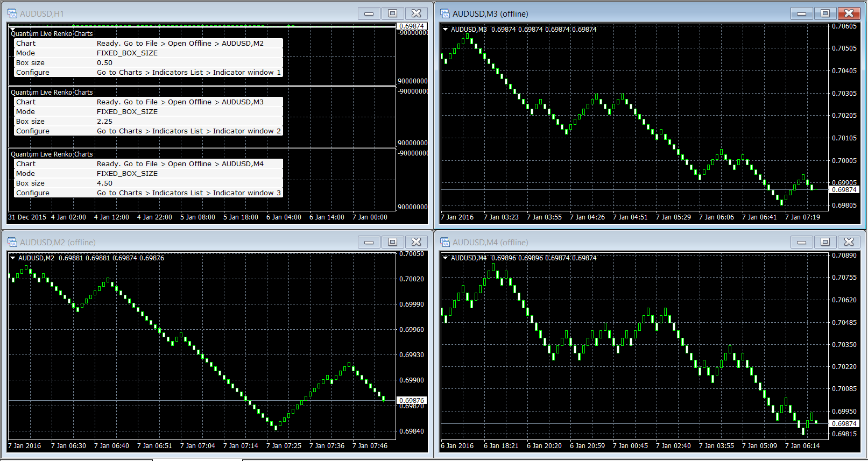Expand the triangle beside AUDUSD,M4 chart label
868x461 pixels.
[446, 258]
